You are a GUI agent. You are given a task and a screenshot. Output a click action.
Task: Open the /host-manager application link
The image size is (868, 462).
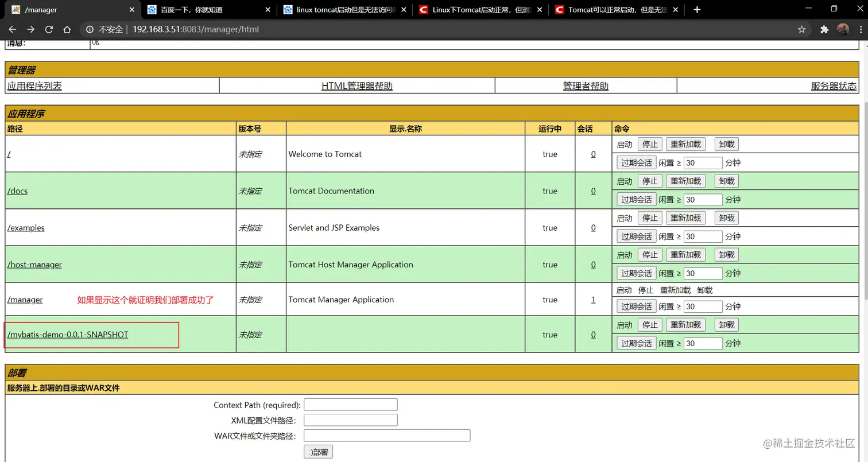coord(34,264)
